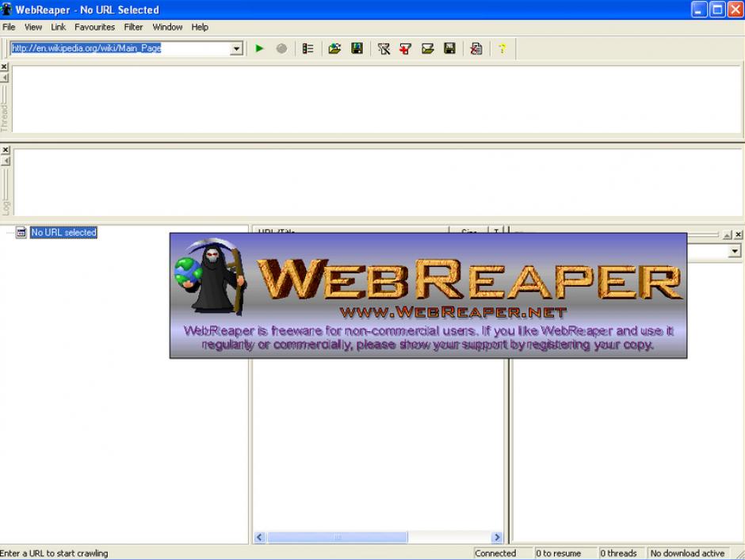Click the No download active status entry
Screen dimensions: 745x560
688,554
